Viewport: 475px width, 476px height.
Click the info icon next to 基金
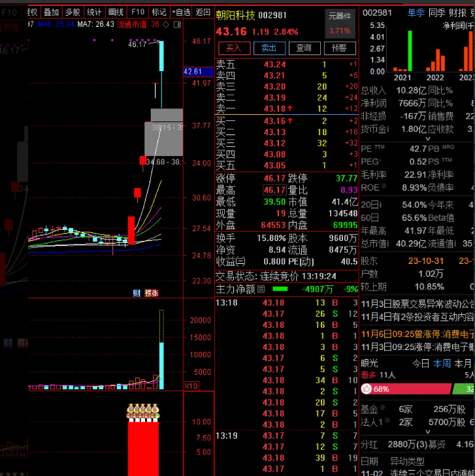click(384, 409)
